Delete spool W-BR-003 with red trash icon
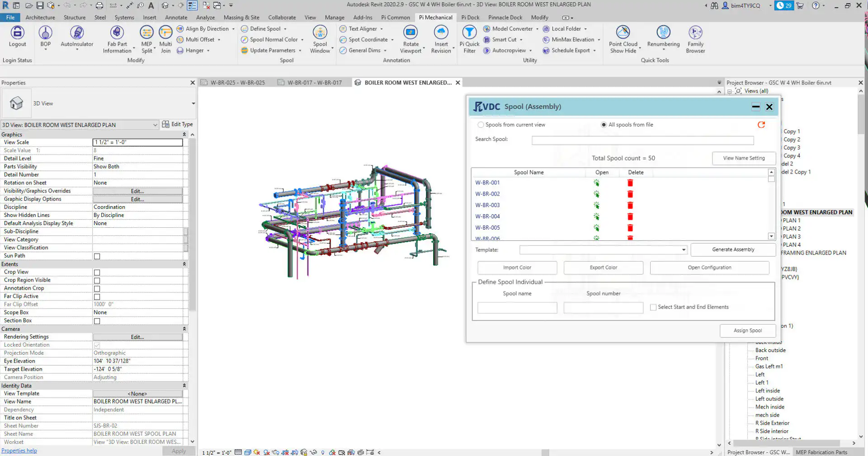 (x=630, y=205)
